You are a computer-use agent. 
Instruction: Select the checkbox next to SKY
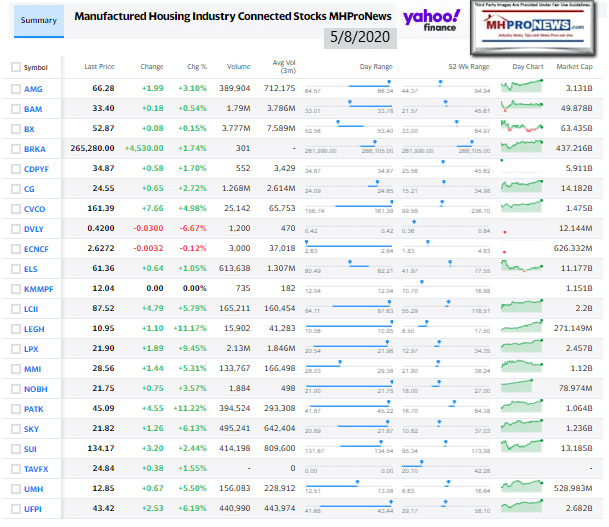click(x=14, y=428)
